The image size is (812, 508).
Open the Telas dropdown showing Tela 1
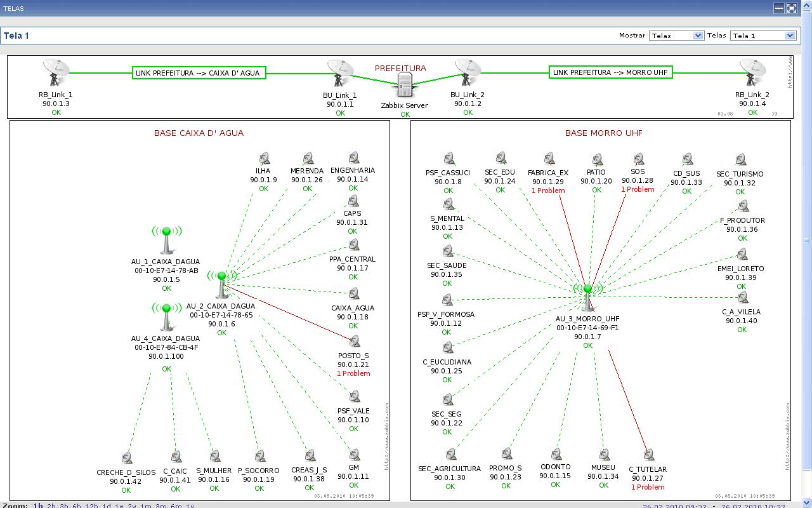pyautogui.click(x=763, y=36)
